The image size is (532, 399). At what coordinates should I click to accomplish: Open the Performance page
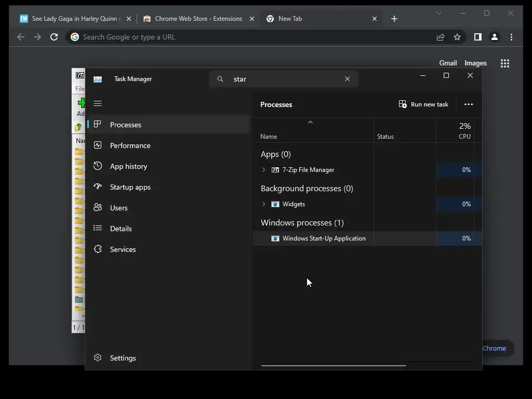pyautogui.click(x=169, y=145)
